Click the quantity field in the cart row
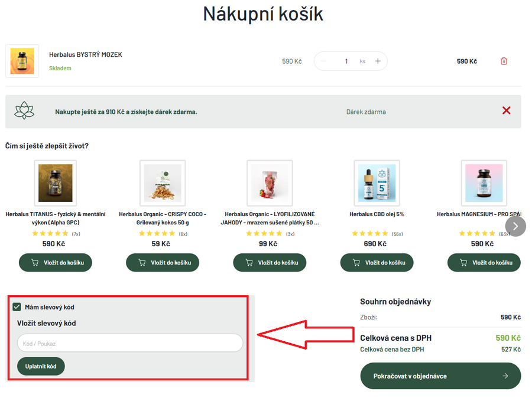This screenshot has width=532, height=398. tap(346, 61)
